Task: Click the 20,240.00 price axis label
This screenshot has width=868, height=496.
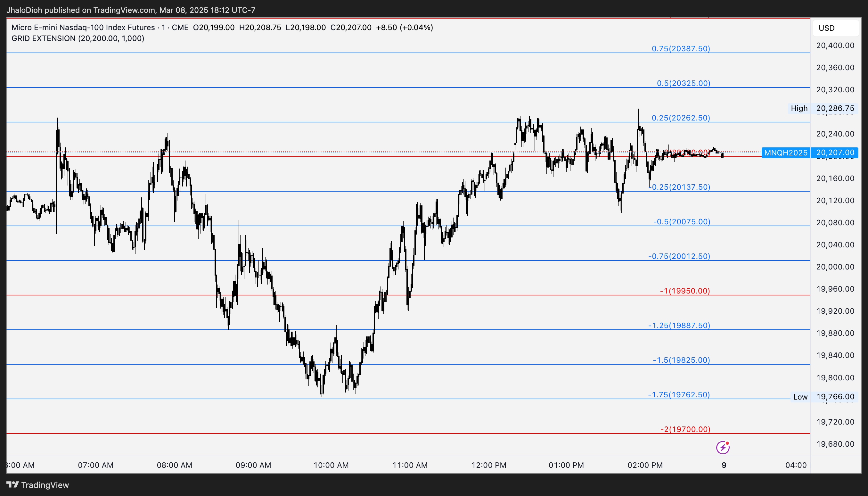Action: (835, 134)
